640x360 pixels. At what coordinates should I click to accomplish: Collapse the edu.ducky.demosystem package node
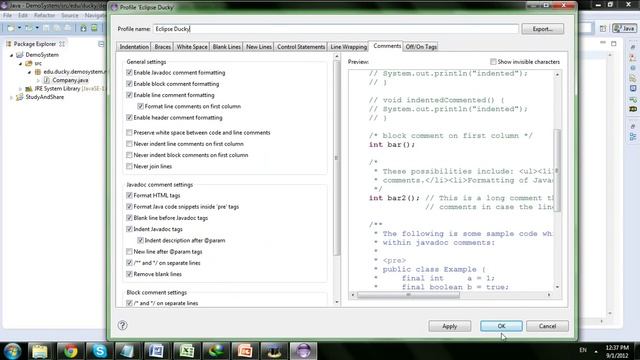(x=29, y=72)
